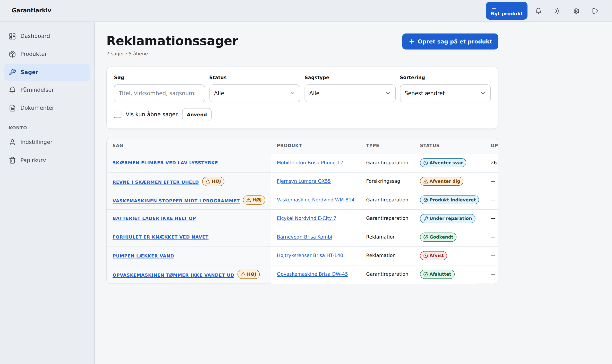The image size is (612, 364).
Task: Open product Opvaskemaskine Brisa DW-45
Action: 312,274
